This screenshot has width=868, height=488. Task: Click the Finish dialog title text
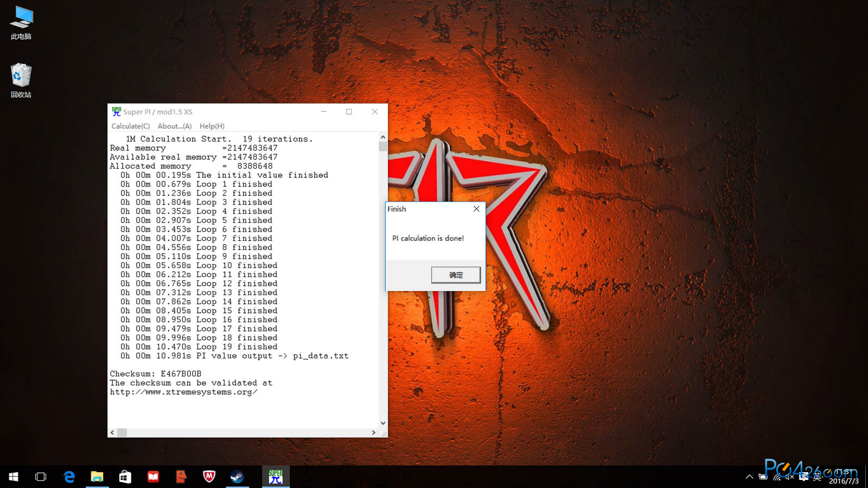click(x=397, y=209)
